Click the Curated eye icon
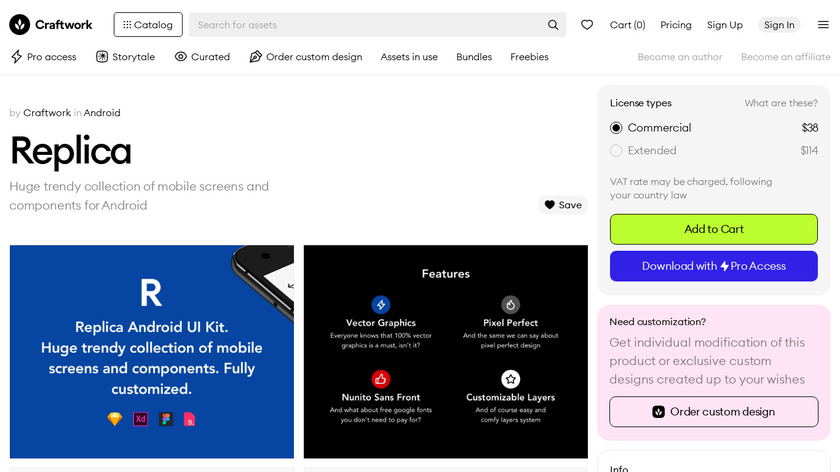840x472 pixels. coord(181,57)
